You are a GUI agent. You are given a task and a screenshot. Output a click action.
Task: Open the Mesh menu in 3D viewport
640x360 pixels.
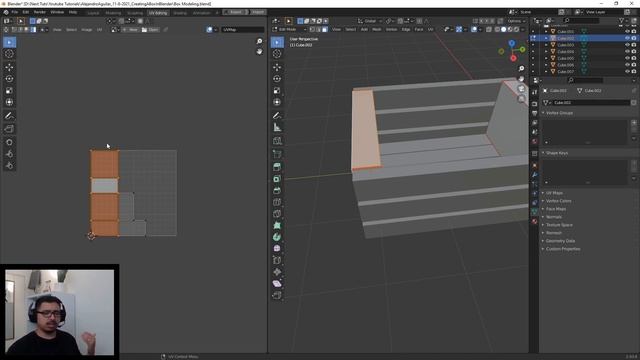pos(376,29)
